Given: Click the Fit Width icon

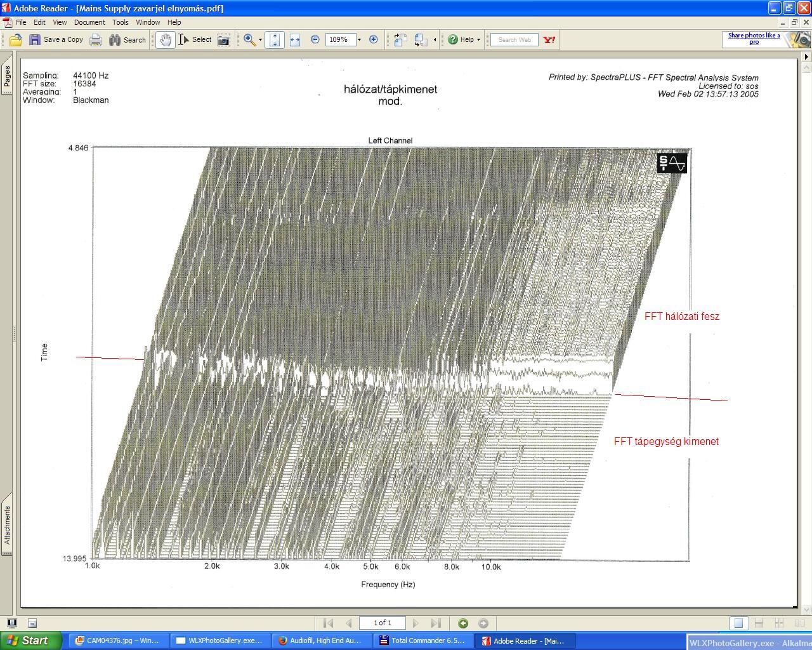Looking at the screenshot, I should tap(295, 40).
